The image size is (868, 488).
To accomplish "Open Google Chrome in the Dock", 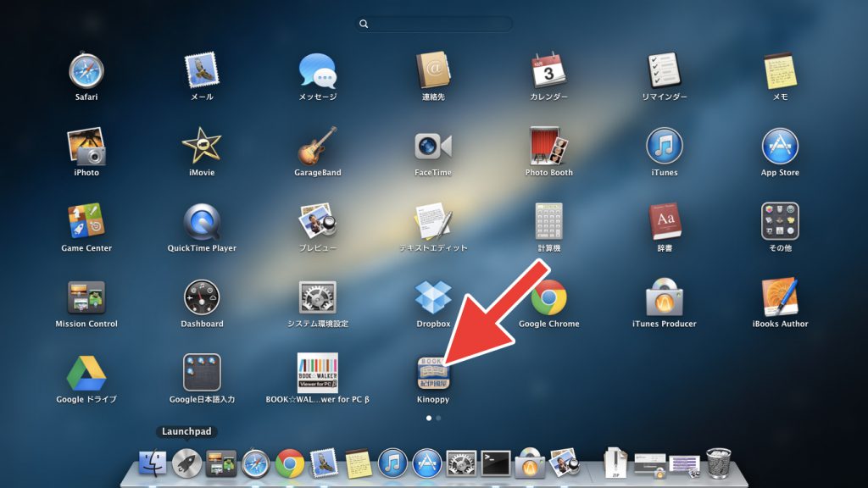I will (290, 463).
